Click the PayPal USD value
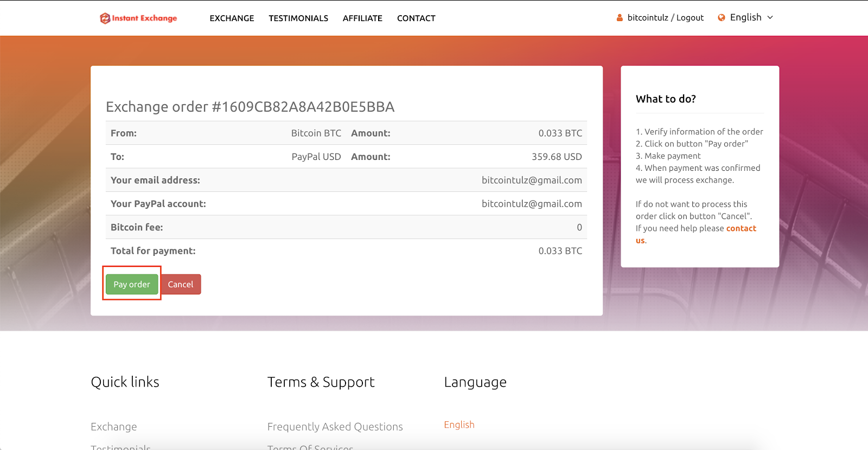Image resolution: width=868 pixels, height=450 pixels. tap(316, 157)
